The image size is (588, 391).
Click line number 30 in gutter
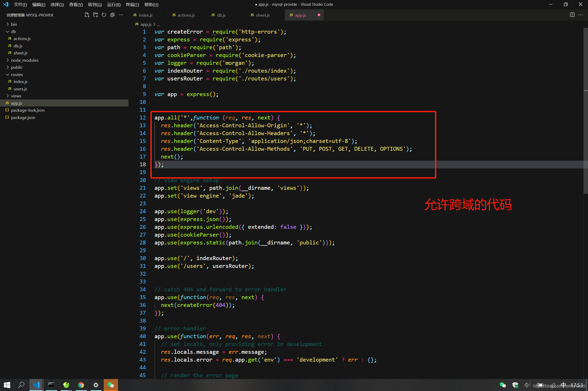click(x=143, y=258)
